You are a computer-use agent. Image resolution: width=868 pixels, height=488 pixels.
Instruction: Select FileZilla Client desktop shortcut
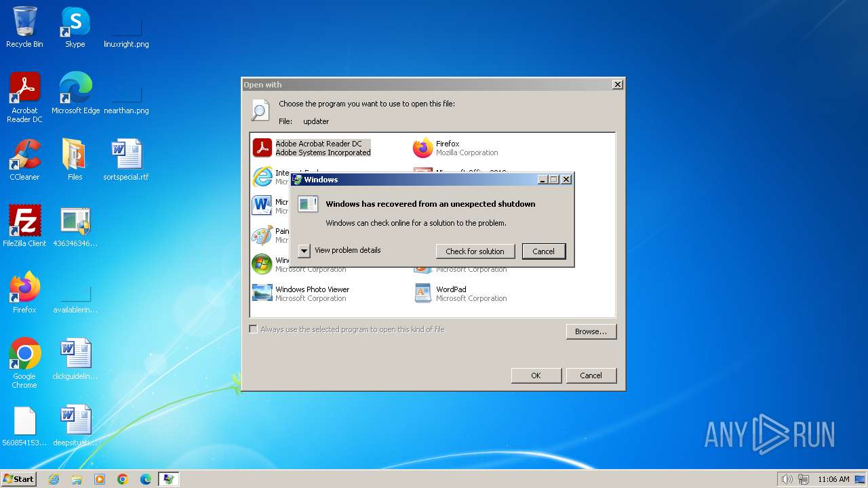coord(24,226)
